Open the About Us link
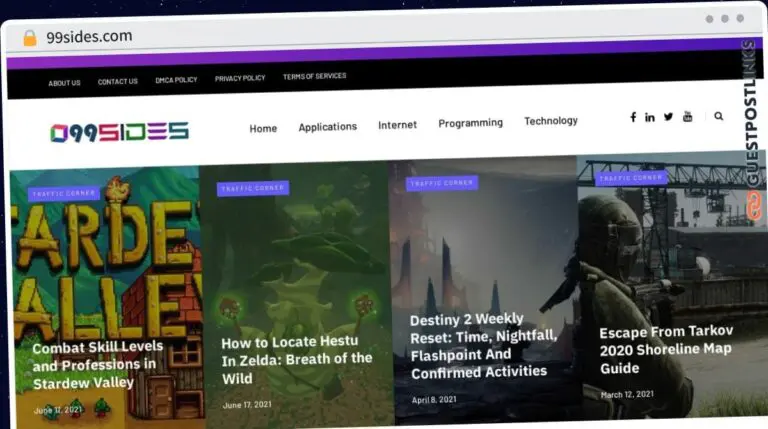The width and height of the screenshot is (768, 429). tap(64, 83)
